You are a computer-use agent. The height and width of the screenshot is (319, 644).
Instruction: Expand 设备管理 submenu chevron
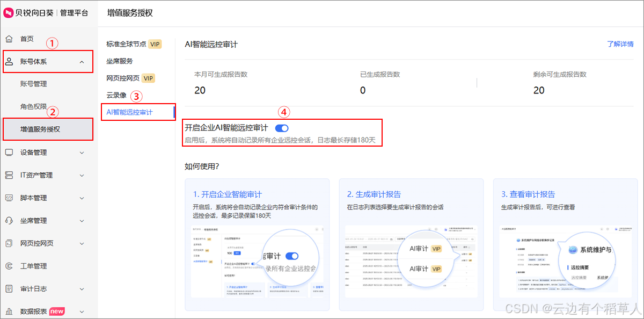[x=82, y=153]
